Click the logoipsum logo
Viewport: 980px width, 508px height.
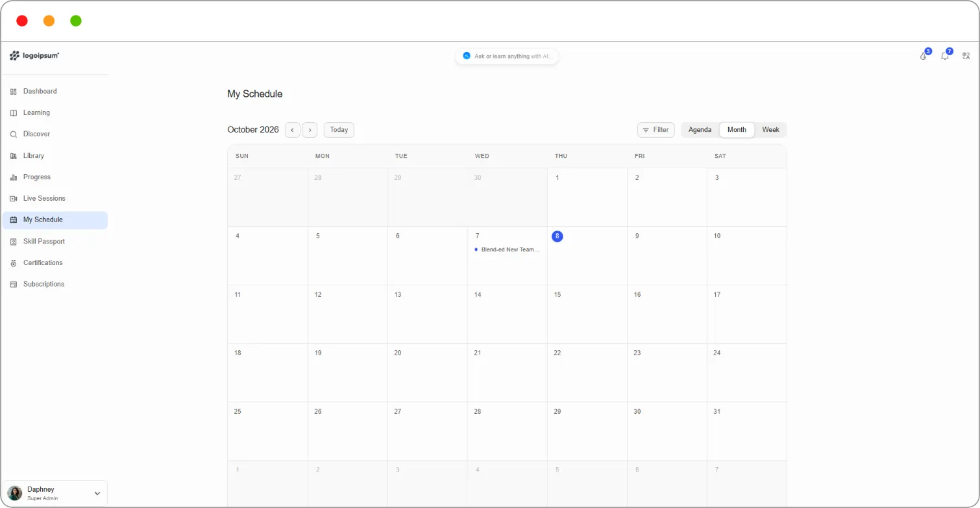(34, 56)
